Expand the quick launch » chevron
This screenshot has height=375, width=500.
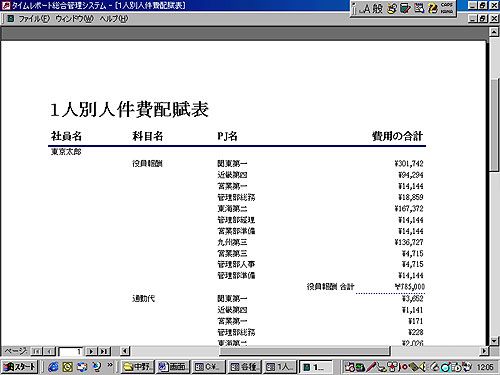click(110, 365)
